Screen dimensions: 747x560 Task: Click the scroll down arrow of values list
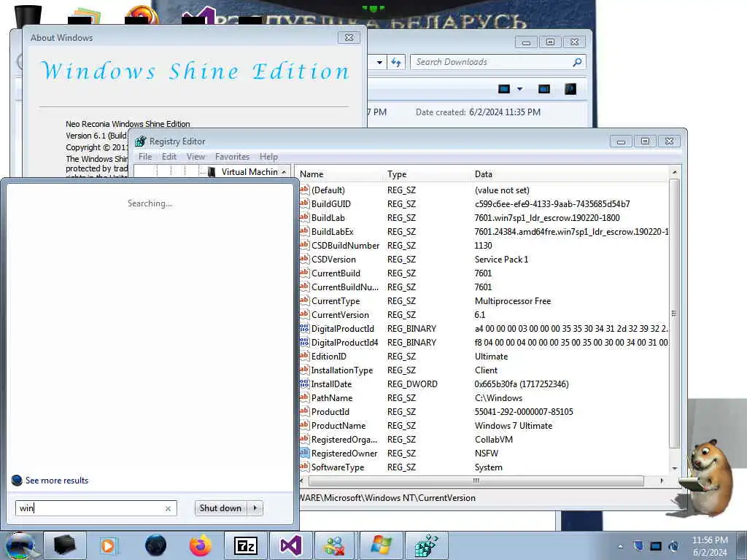coord(674,469)
